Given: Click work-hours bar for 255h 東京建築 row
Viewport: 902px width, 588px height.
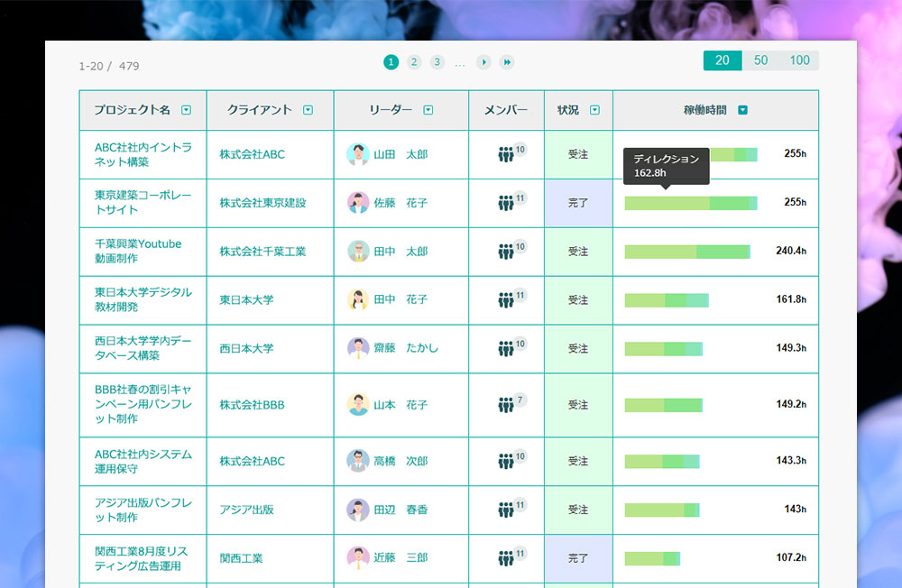Looking at the screenshot, I should coord(691,203).
